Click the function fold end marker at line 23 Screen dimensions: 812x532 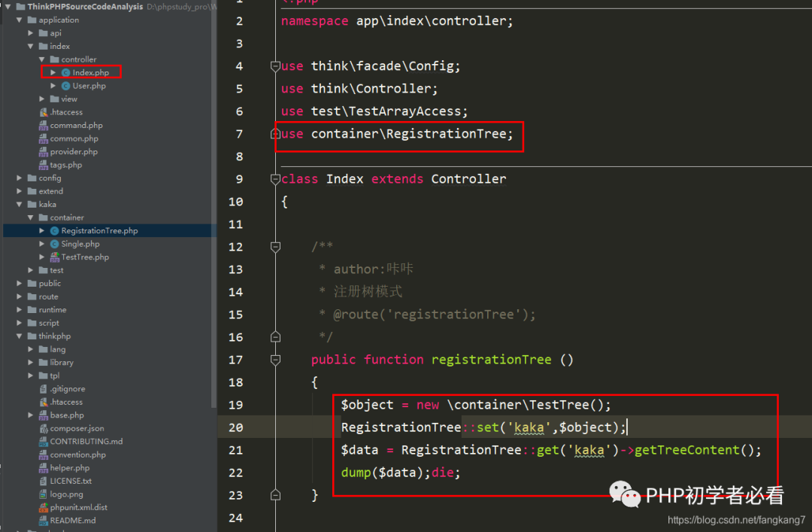pos(275,495)
